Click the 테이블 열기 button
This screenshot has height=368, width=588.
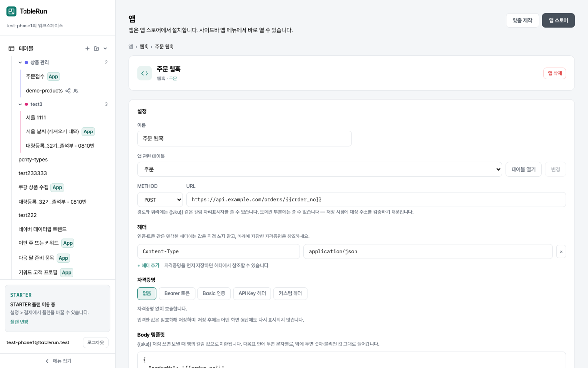[524, 169]
